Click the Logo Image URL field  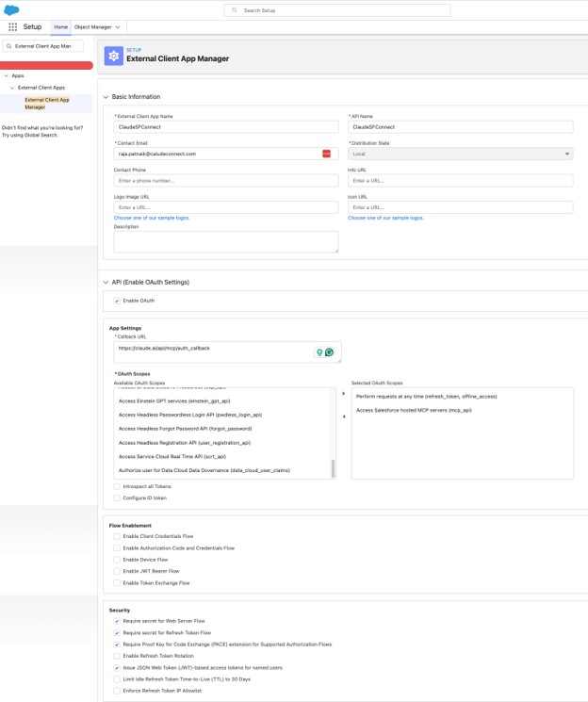click(x=226, y=207)
